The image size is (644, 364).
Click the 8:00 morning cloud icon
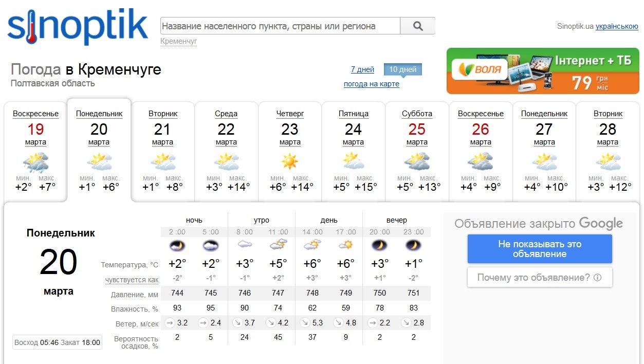(x=245, y=246)
